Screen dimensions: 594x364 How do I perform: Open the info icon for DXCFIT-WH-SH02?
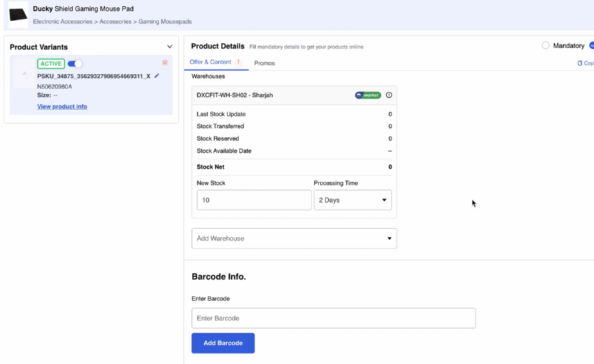click(x=389, y=95)
